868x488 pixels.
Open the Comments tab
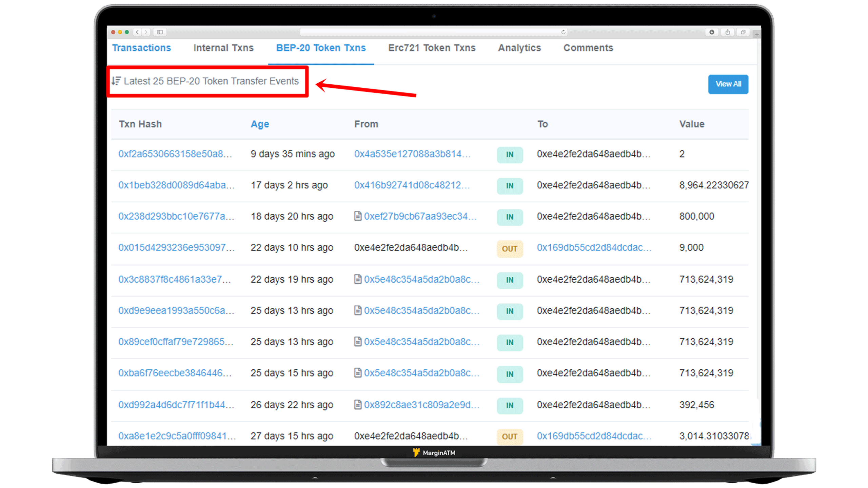[588, 48]
